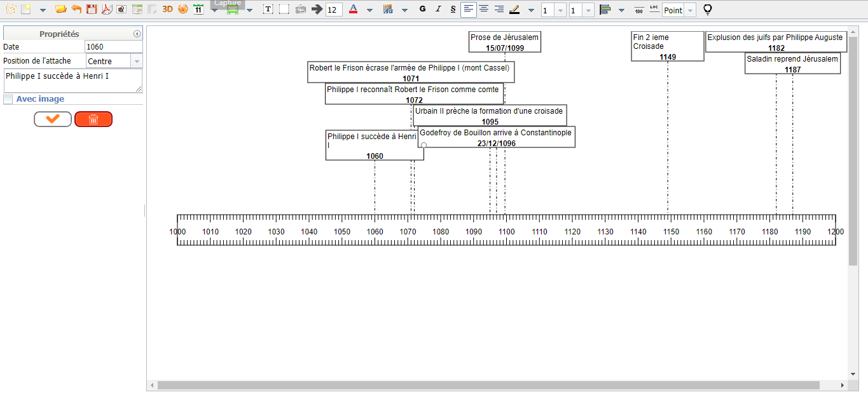The image size is (868, 411).
Task: Open the line color dropdown arrow
Action: 531,10
